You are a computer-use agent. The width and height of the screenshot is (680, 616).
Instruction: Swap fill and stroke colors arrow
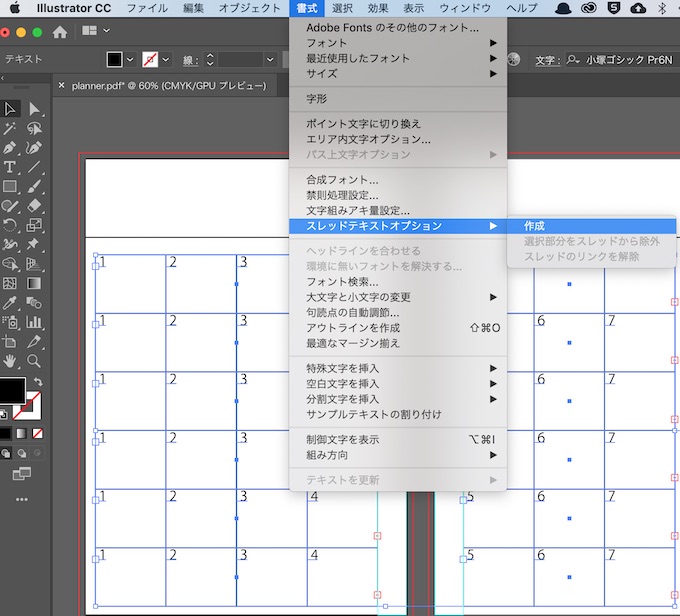point(39,381)
